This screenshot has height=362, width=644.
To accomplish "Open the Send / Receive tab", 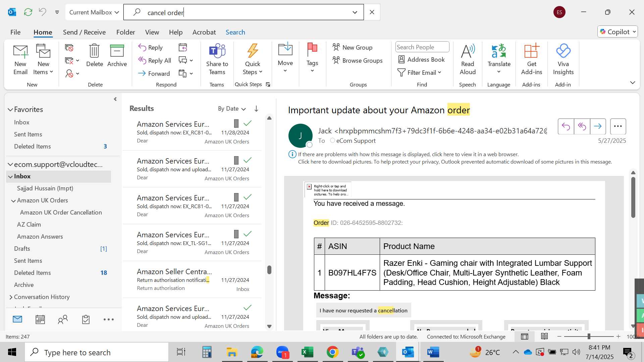I will [x=84, y=32].
